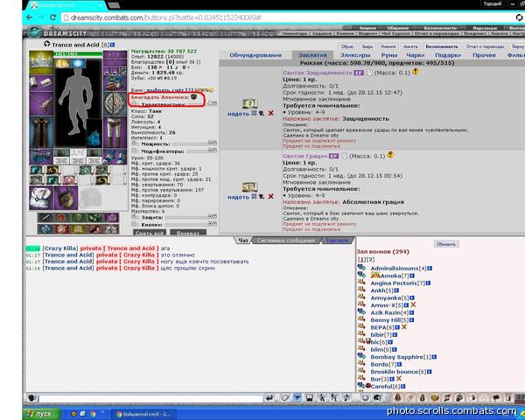Select the crown helmet slot on the character

[41, 62]
